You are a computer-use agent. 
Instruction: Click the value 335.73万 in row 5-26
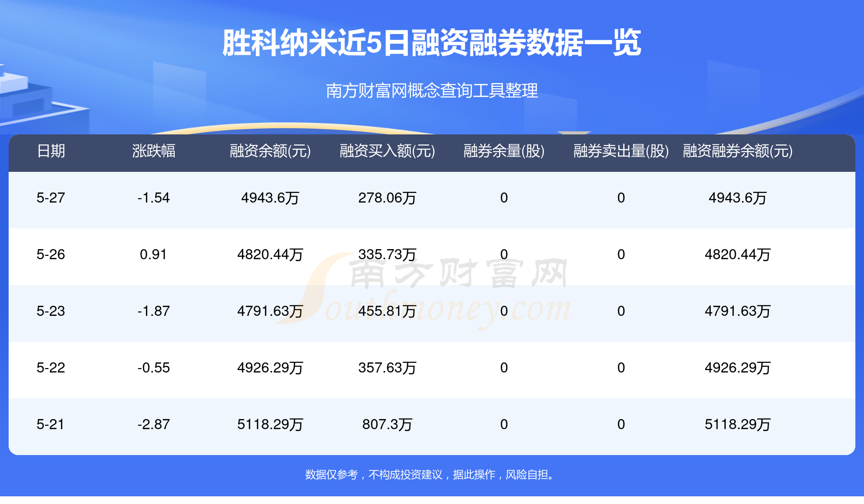387,254
